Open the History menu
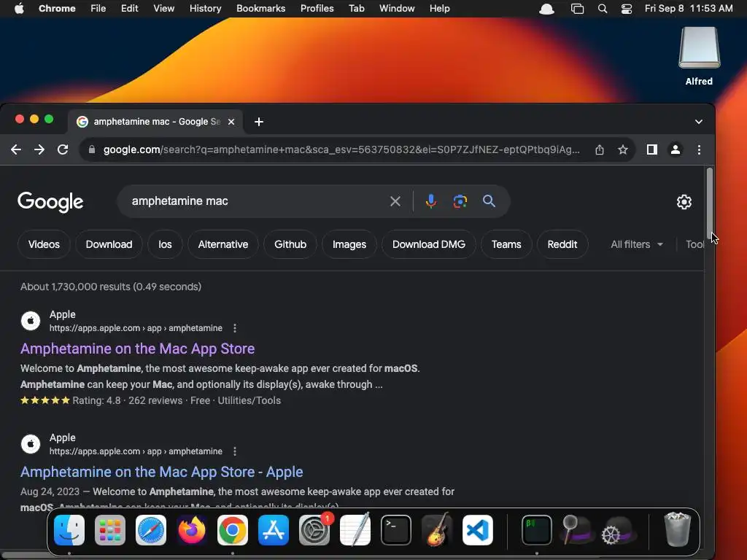 pos(205,8)
